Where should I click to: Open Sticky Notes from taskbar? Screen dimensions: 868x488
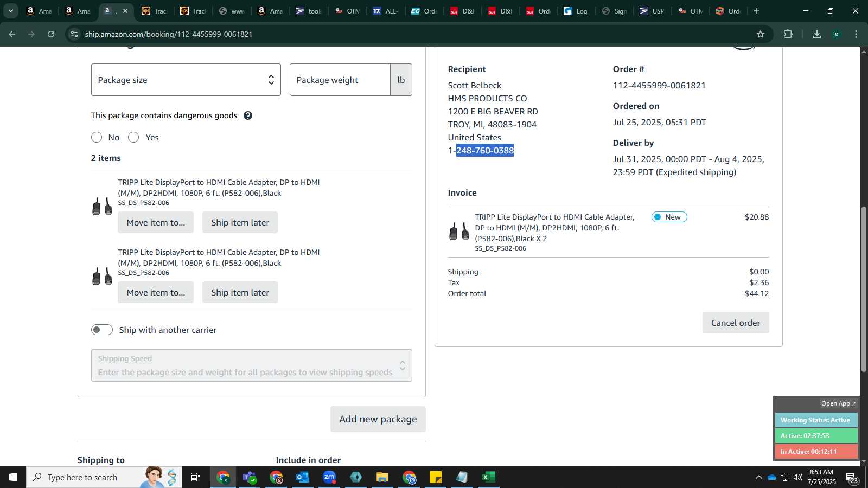pos(436,477)
